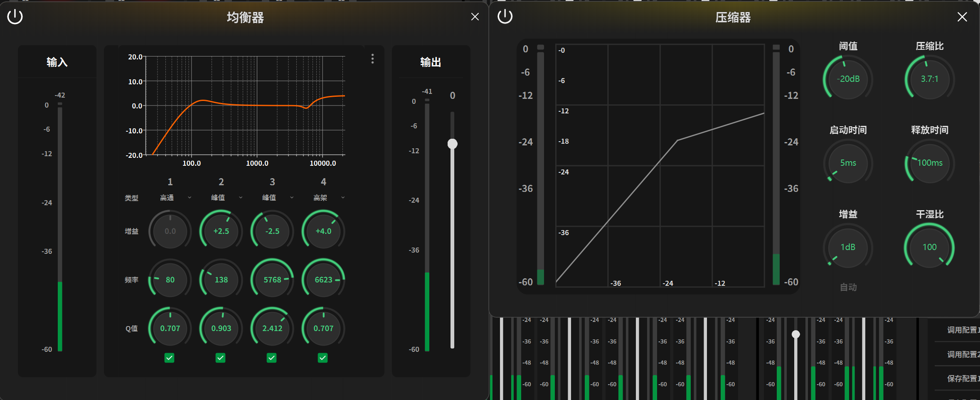
Task: Open band 4 filter type dropdown (高架)
Action: point(329,198)
